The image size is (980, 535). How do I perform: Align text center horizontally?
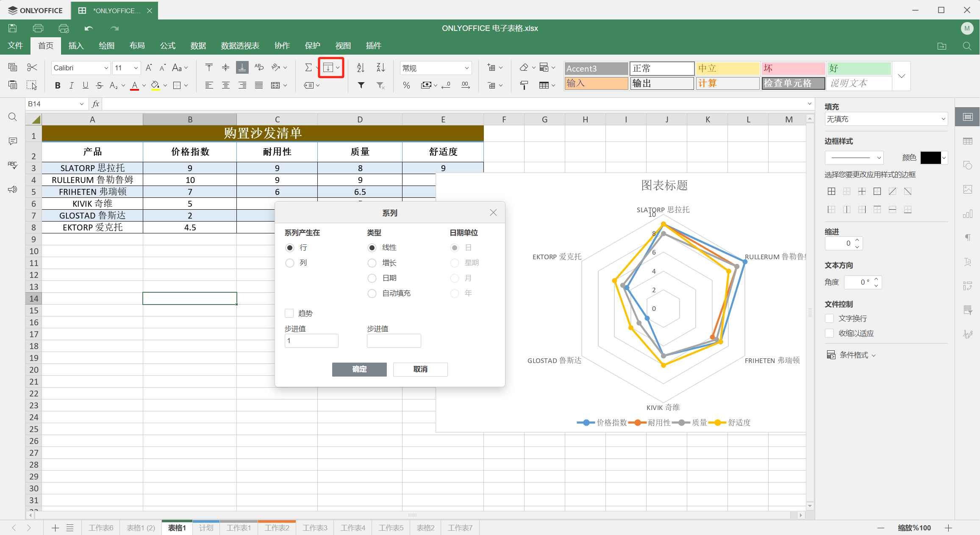click(226, 86)
